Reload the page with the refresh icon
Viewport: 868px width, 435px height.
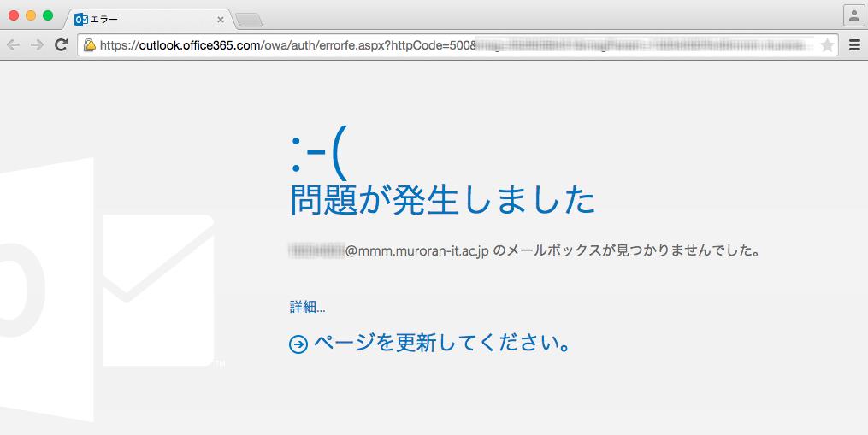coord(62,44)
